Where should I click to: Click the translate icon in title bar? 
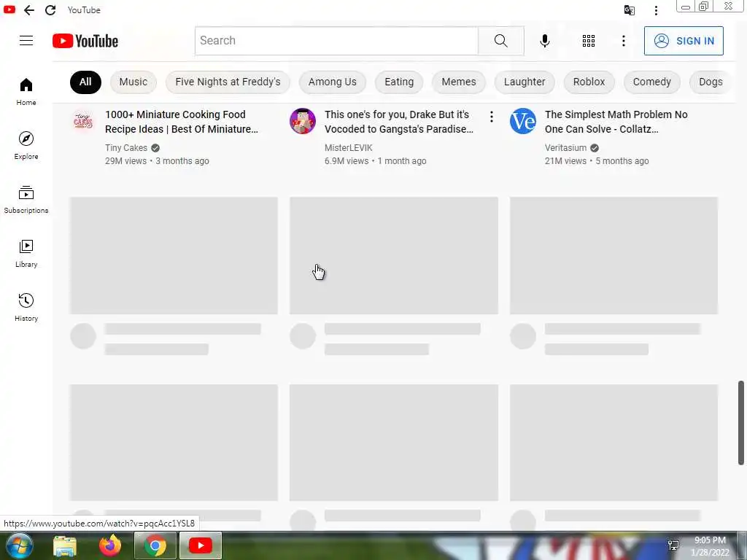click(x=630, y=10)
